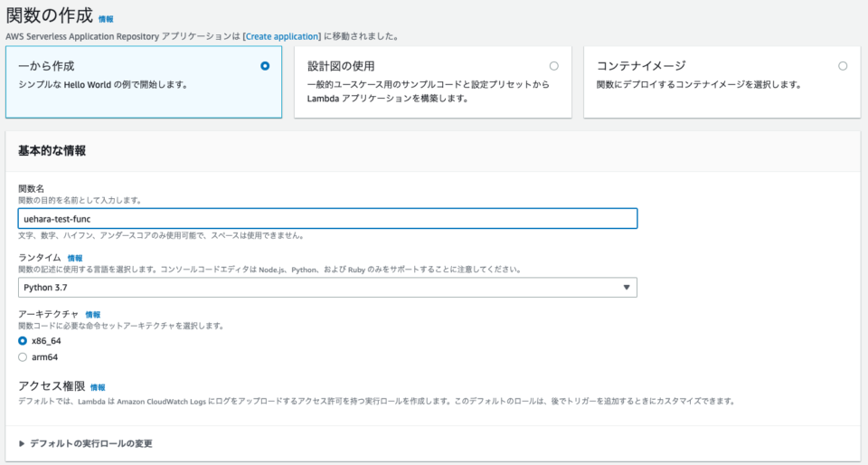Select the 一から作成 radio button

coord(264,66)
